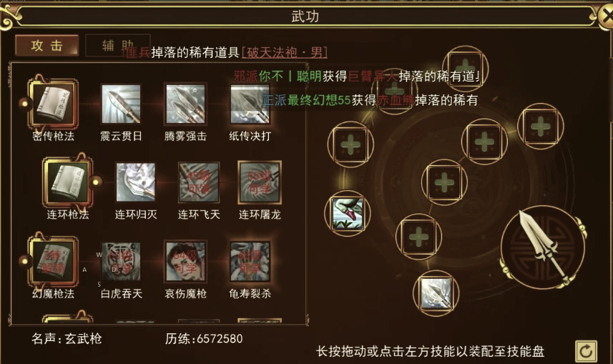The image size is (613, 364).
Task: Open the 连环枪法 skill book
Action: 68,182
